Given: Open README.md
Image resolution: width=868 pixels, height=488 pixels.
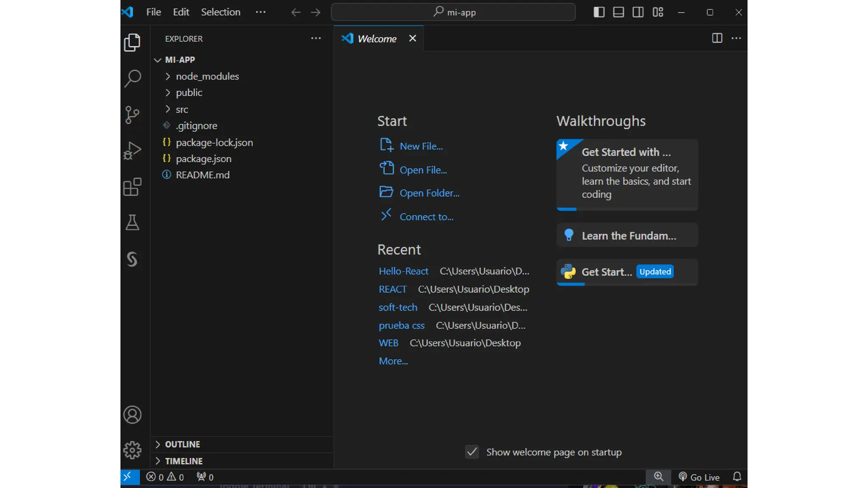Looking at the screenshot, I should pos(242,175).
